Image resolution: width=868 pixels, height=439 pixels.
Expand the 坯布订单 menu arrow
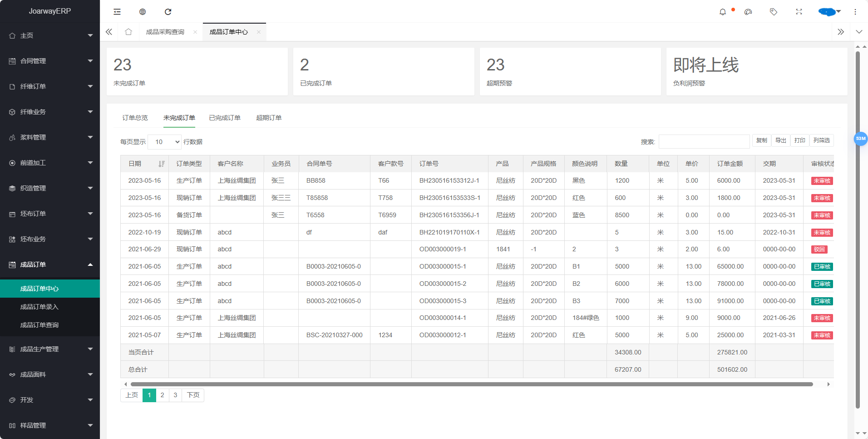point(90,214)
